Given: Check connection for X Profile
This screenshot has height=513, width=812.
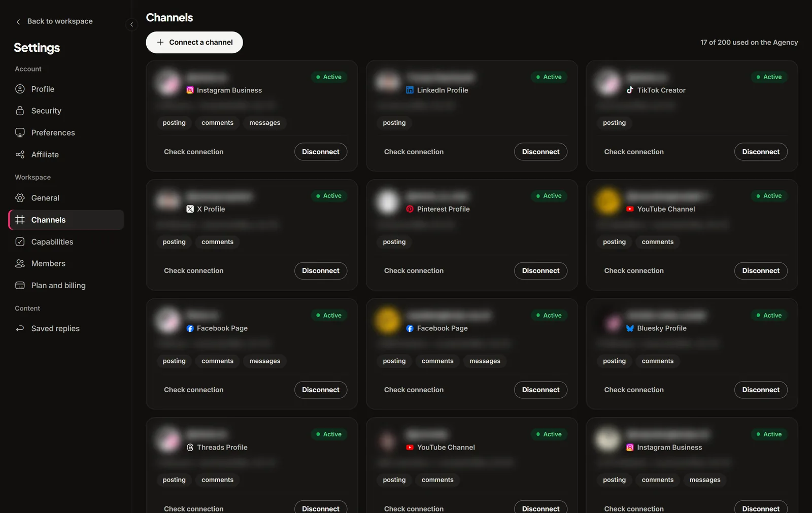Looking at the screenshot, I should pos(193,271).
